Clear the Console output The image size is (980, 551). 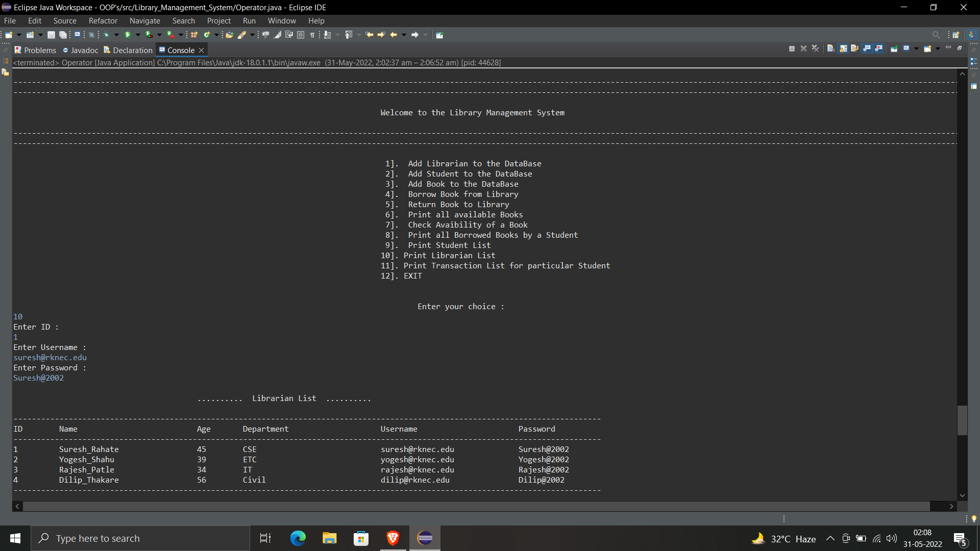coord(831,48)
